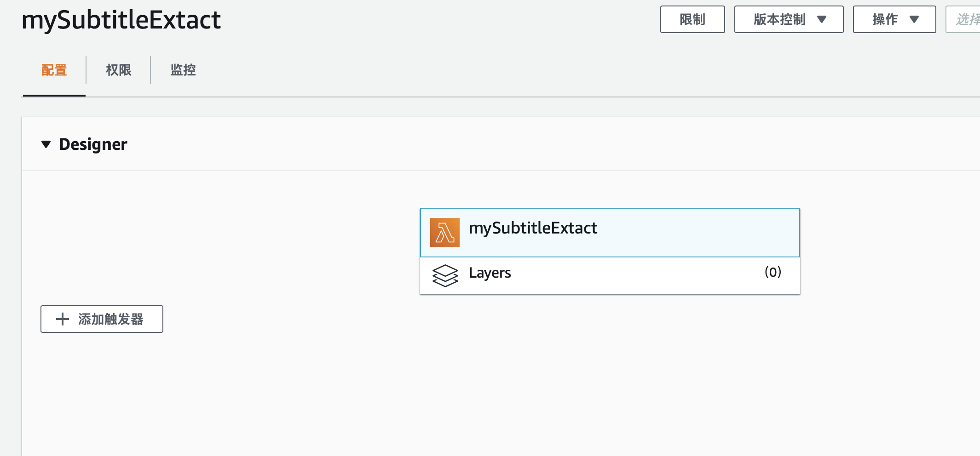Collapse the Designer section triangle

click(46, 144)
